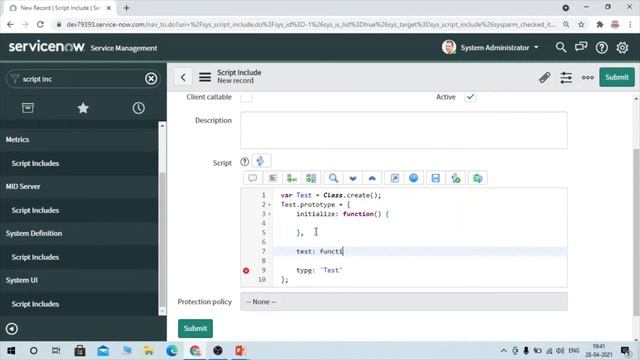Open the form context hamburger menu
The image size is (640, 360).
205,77
